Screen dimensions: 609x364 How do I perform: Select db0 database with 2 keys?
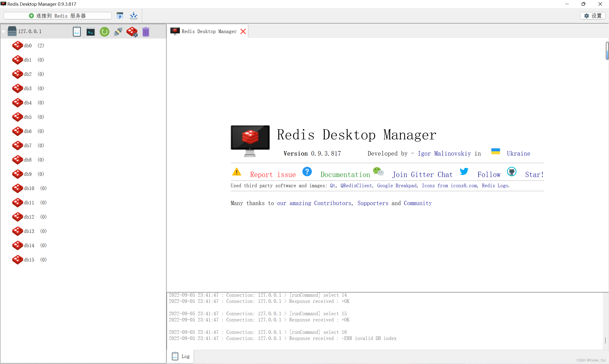coord(28,46)
